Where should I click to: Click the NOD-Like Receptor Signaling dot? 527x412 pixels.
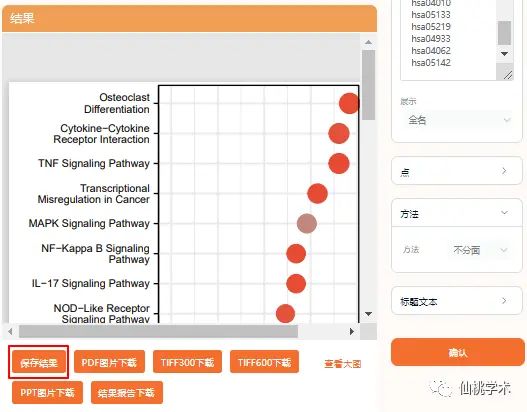tap(285, 314)
